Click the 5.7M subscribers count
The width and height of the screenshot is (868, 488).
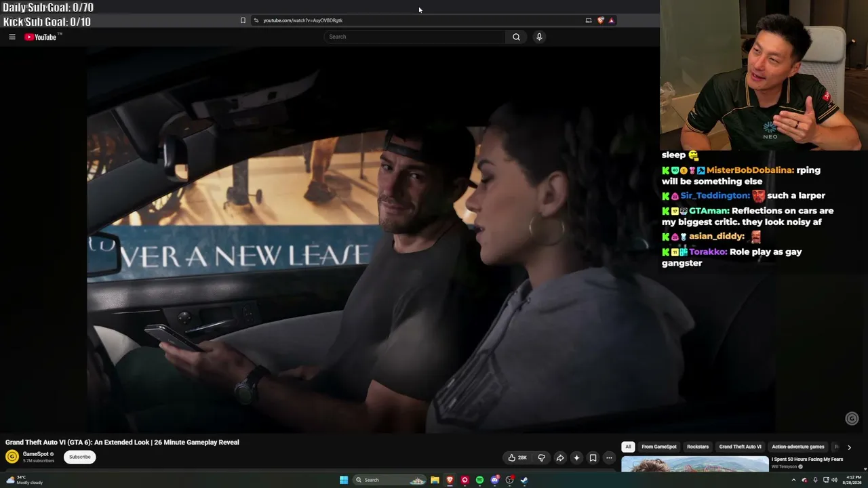[x=39, y=461]
